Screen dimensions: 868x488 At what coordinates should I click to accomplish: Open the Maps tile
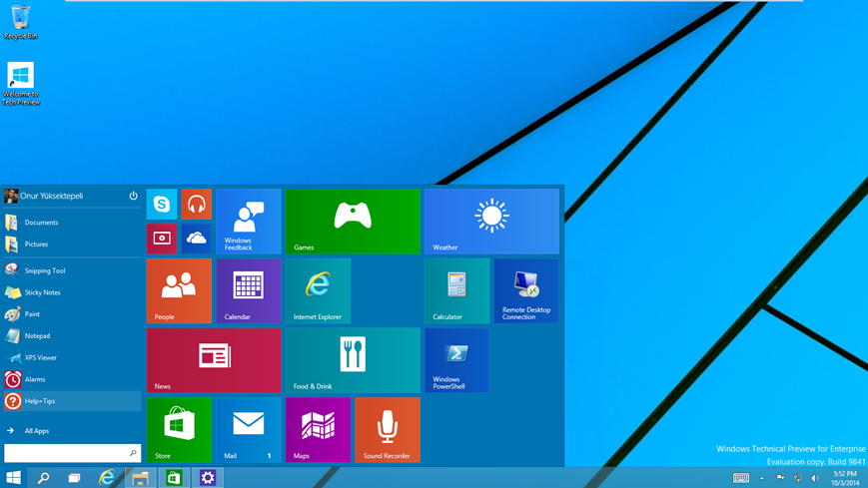[318, 430]
